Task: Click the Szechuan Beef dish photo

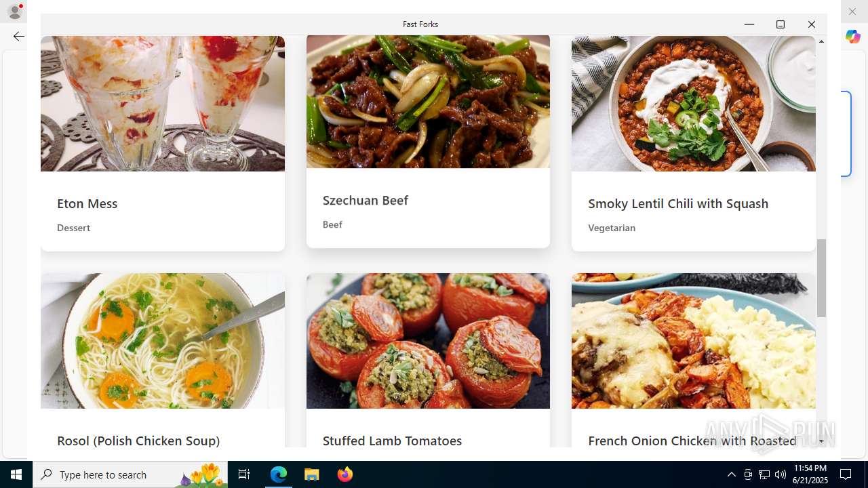Action: click(x=428, y=102)
